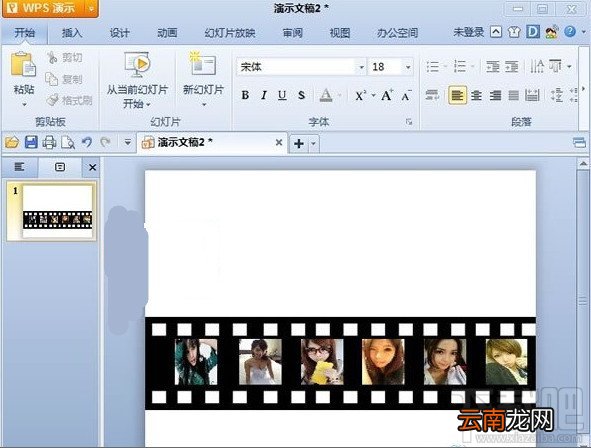Click bulleted list icon
591x448 pixels.
433,67
